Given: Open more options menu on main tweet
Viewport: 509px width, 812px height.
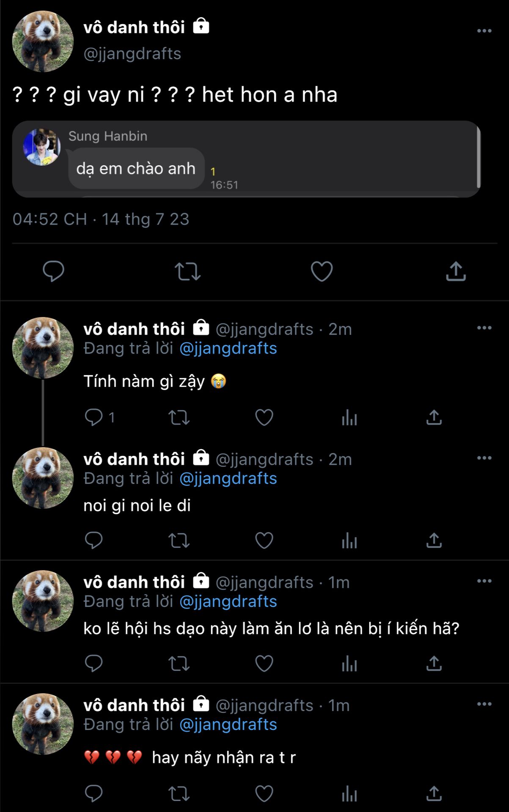Looking at the screenshot, I should pyautogui.click(x=484, y=31).
